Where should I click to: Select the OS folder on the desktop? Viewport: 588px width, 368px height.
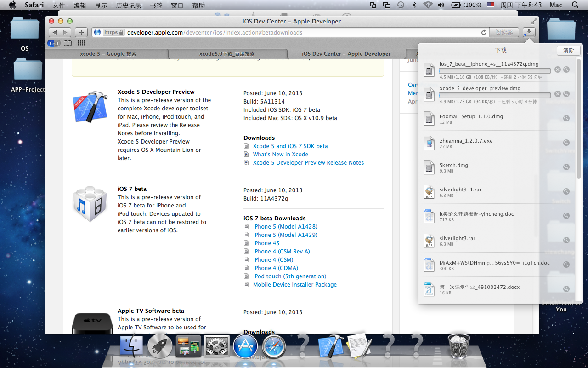tap(24, 34)
